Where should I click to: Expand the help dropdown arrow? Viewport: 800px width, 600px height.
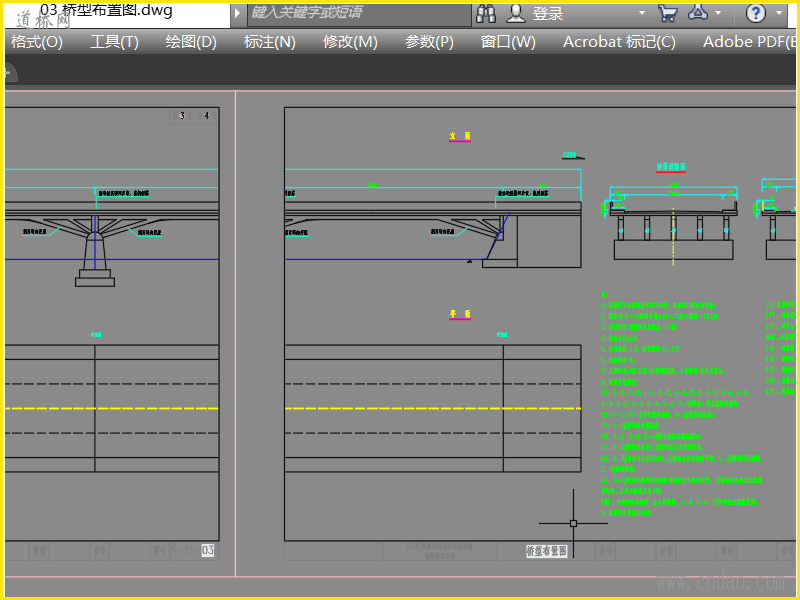[x=779, y=13]
